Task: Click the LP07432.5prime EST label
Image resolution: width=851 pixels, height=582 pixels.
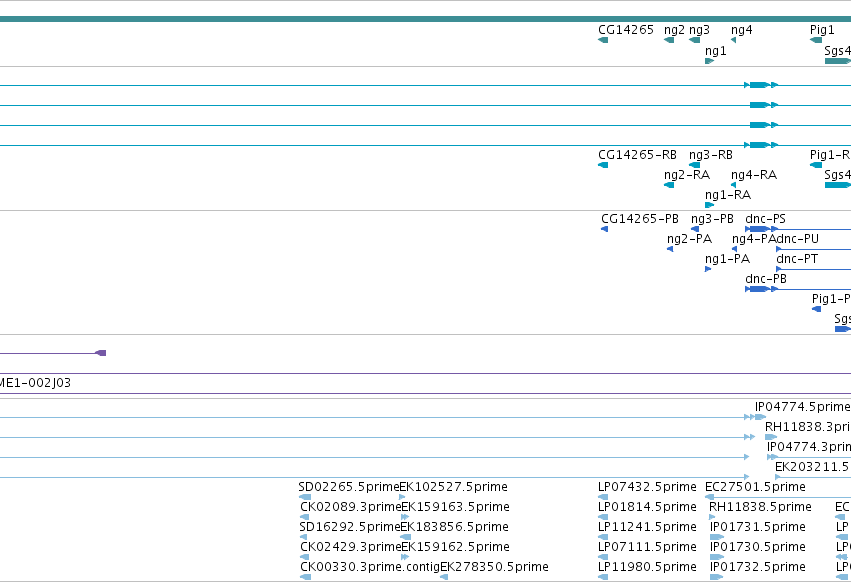Action: coord(647,487)
